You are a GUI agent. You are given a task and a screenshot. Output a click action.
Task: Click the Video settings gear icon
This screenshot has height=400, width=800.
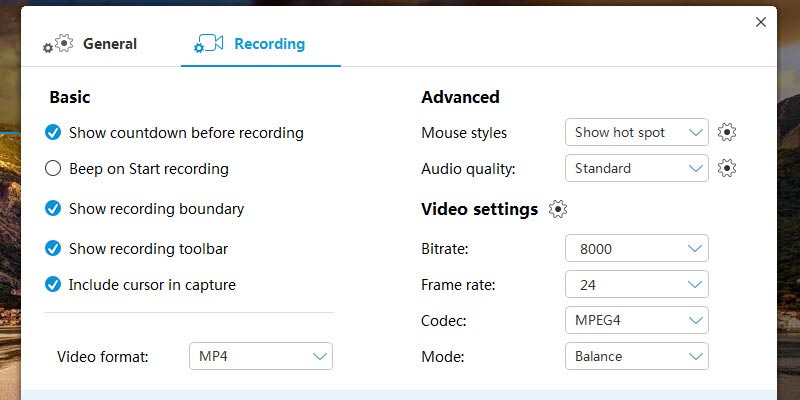(x=559, y=209)
